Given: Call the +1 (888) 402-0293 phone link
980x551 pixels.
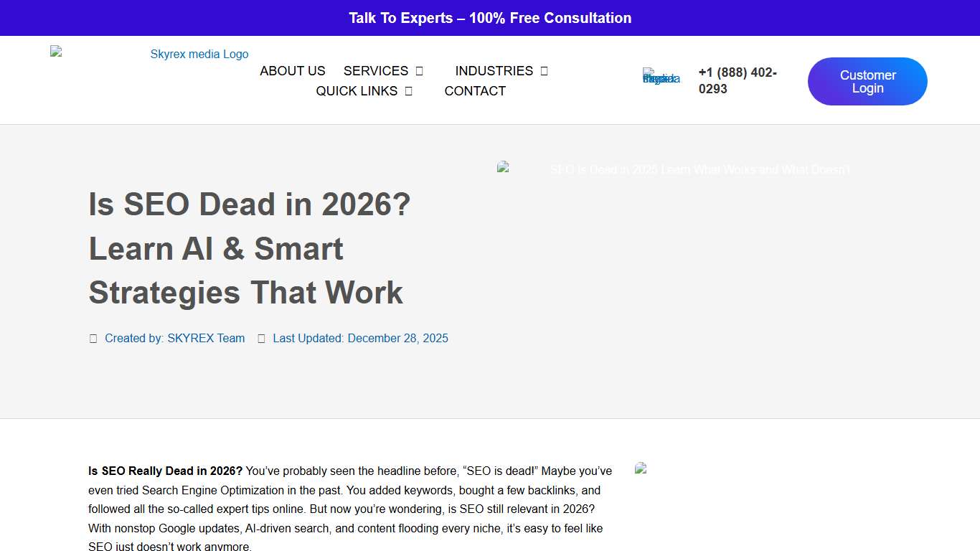Looking at the screenshot, I should point(738,80).
